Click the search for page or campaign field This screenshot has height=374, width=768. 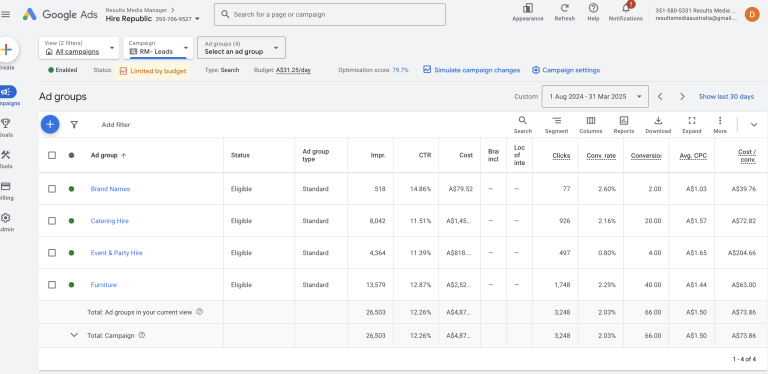click(x=330, y=14)
